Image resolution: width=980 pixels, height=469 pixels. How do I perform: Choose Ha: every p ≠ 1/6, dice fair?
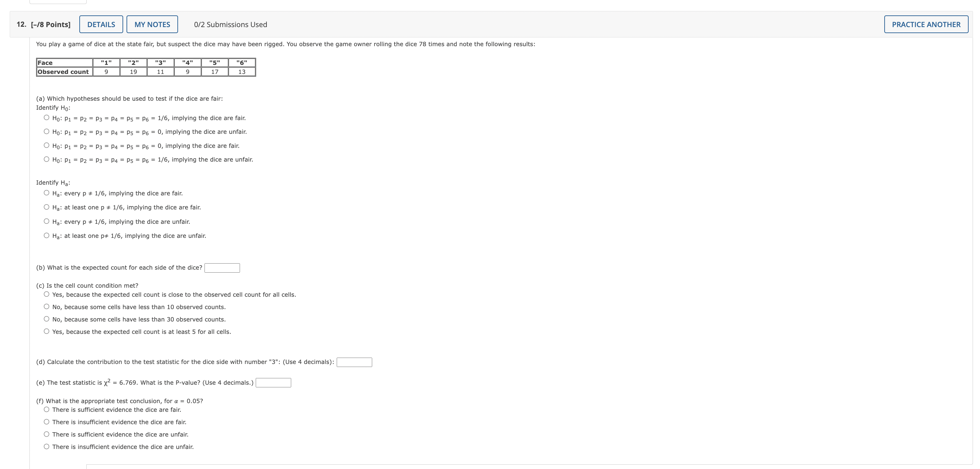[47, 193]
